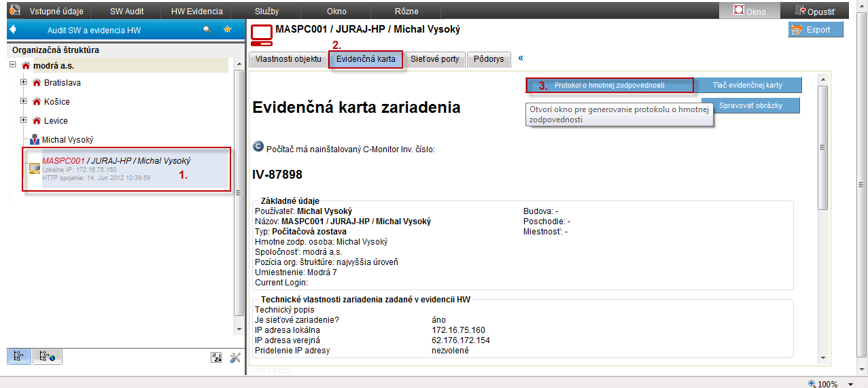The image size is (868, 388).
Task: Switch to the Sieťové porty tab
Action: (435, 59)
